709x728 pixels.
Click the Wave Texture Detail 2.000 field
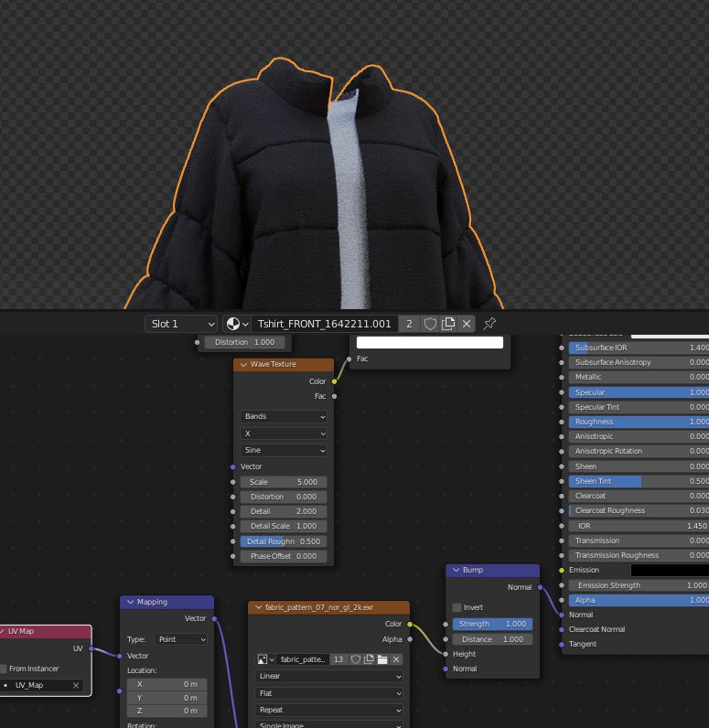click(x=284, y=511)
